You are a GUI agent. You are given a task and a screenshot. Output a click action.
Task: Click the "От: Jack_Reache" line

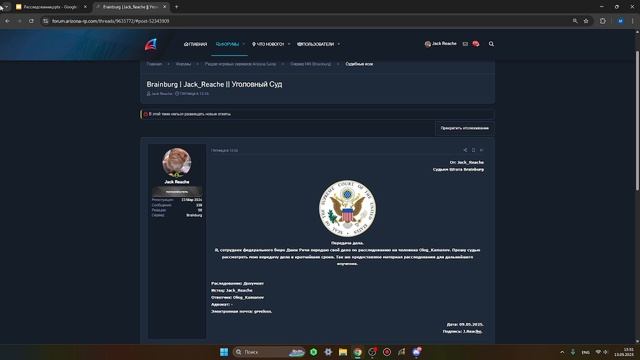click(467, 162)
